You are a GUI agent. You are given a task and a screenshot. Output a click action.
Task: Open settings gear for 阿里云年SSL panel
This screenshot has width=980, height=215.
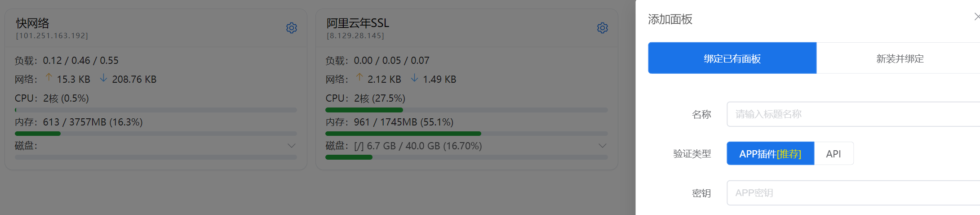point(603,28)
